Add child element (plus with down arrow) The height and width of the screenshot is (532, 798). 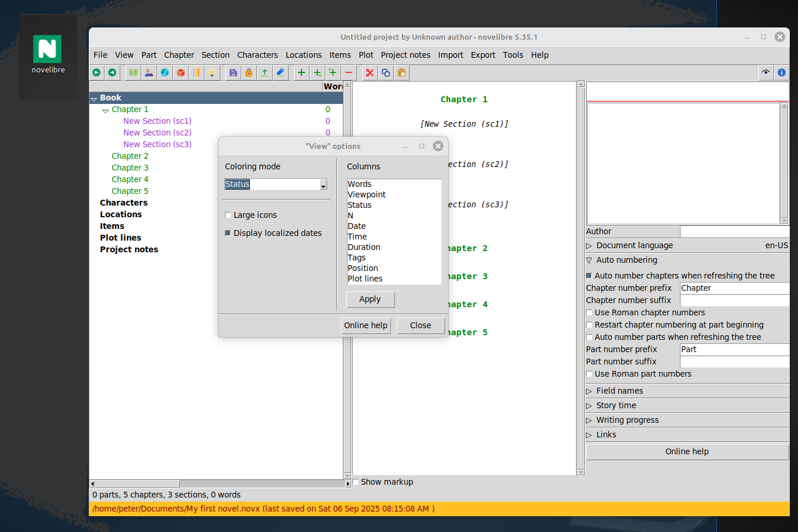coord(317,73)
